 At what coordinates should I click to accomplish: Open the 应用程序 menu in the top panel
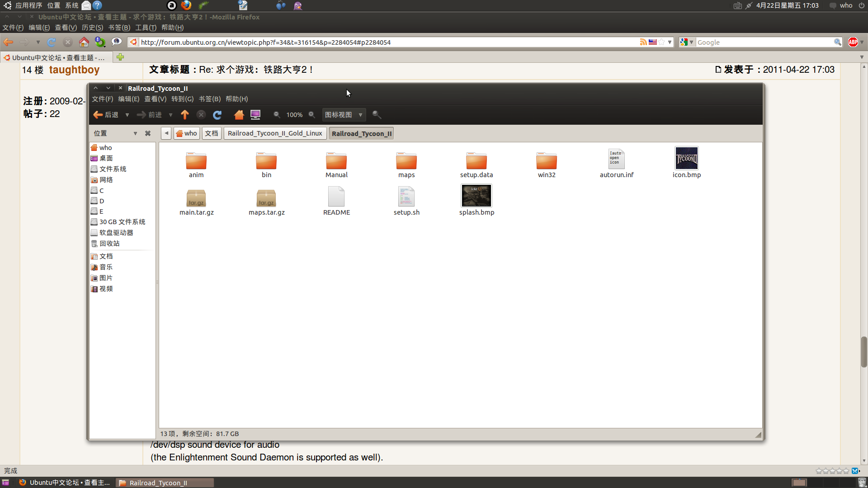tap(28, 5)
